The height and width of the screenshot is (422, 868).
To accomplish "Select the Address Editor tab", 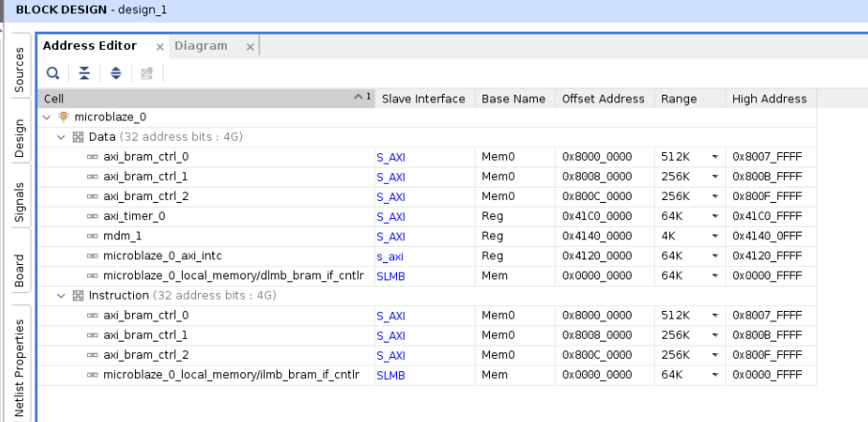I will pos(90,46).
